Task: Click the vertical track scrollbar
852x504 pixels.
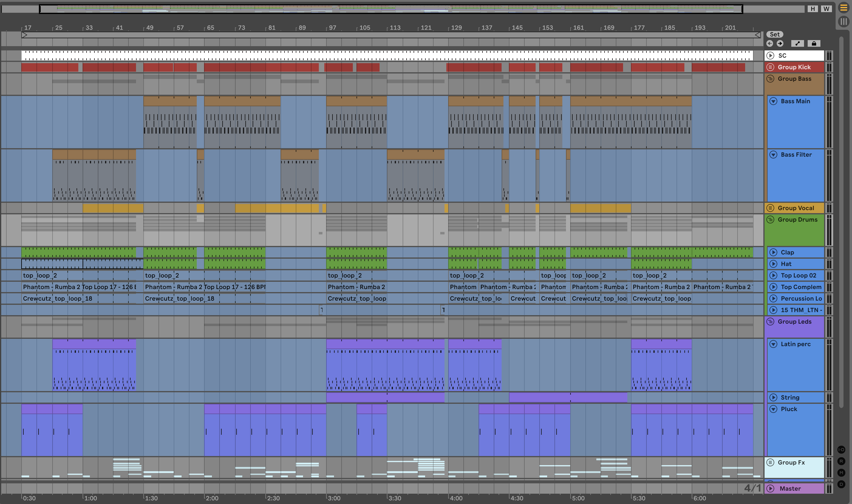Action: click(841, 221)
